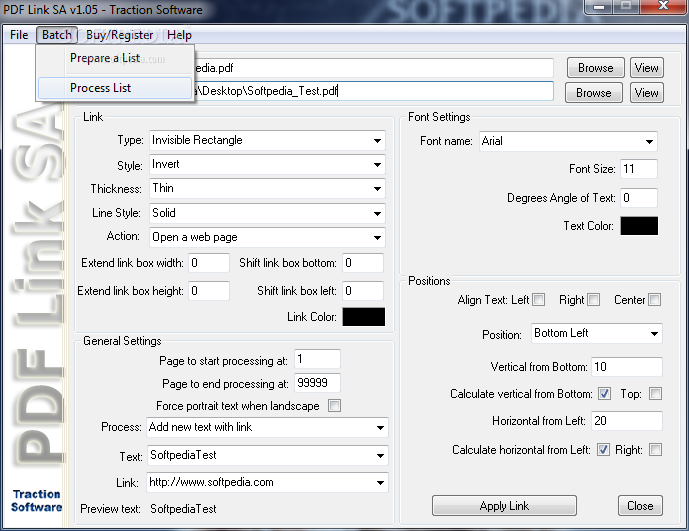This screenshot has width=689, height=531.
Task: Expand the link Type dropdown
Action: pos(377,141)
